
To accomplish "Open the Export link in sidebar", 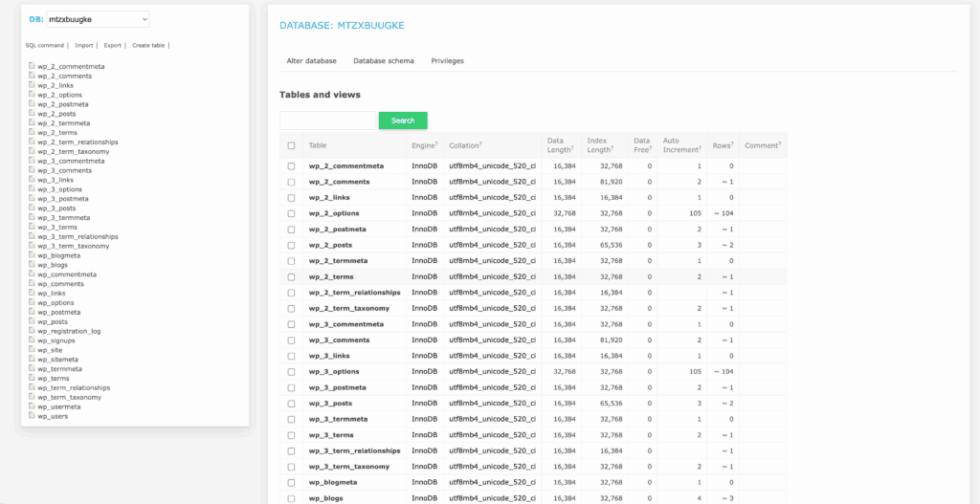I will [x=113, y=45].
